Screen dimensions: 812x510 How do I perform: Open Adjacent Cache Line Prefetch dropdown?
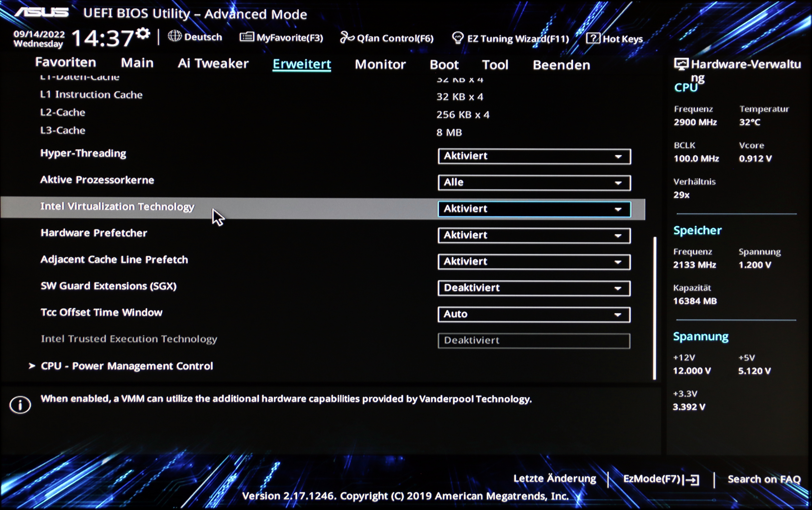pos(534,262)
